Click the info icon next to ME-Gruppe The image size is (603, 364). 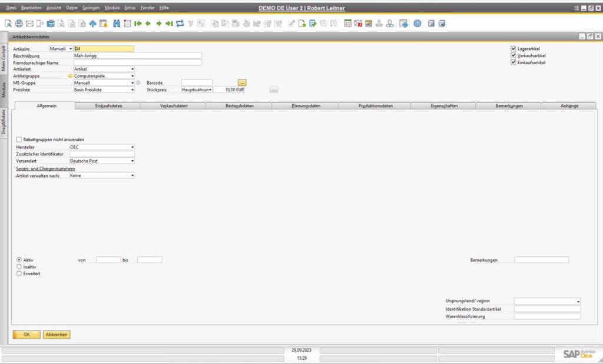(138, 82)
